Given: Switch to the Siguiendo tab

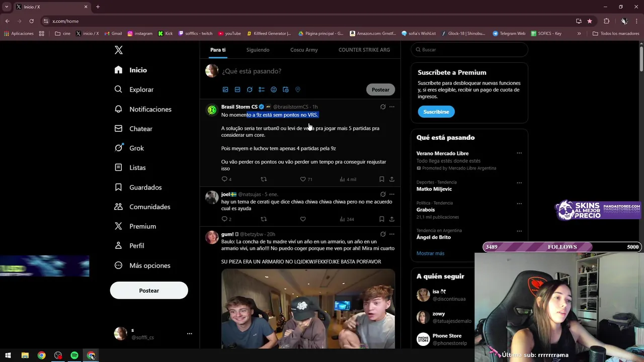Looking at the screenshot, I should tap(258, 50).
